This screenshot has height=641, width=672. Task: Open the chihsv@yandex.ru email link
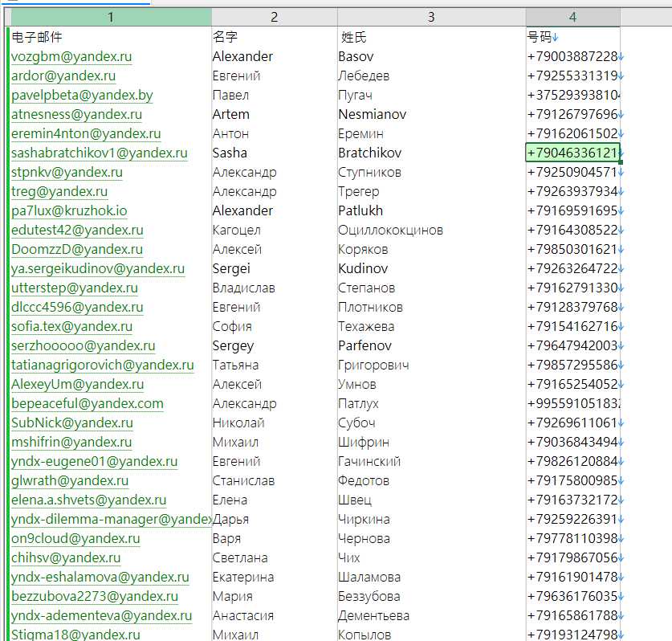coord(66,557)
